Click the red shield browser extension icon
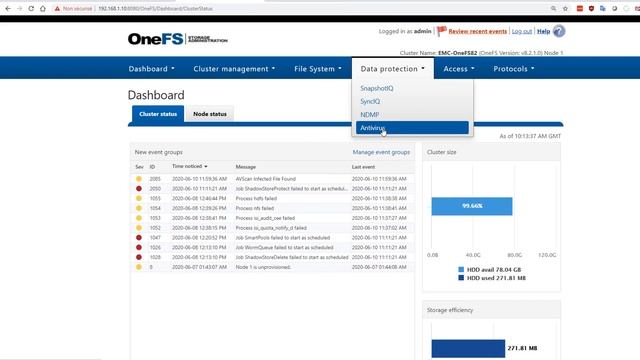Viewport: 640px width, 360px height. 591,9
